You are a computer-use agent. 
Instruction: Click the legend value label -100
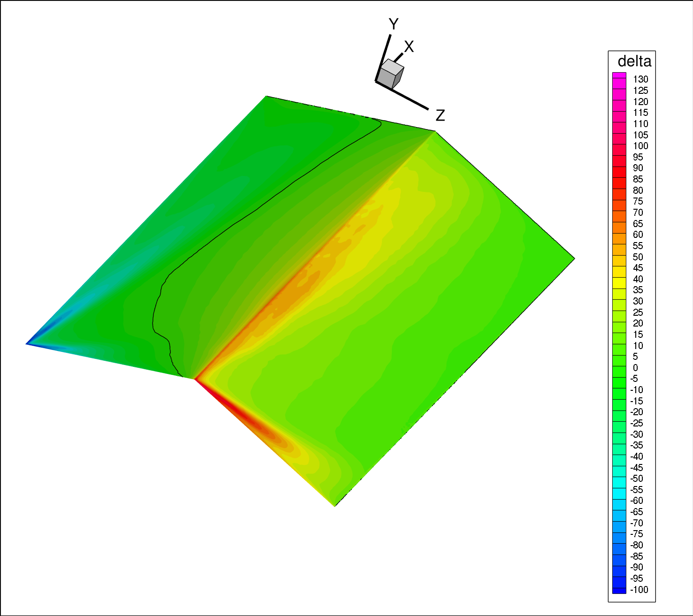pos(639,590)
